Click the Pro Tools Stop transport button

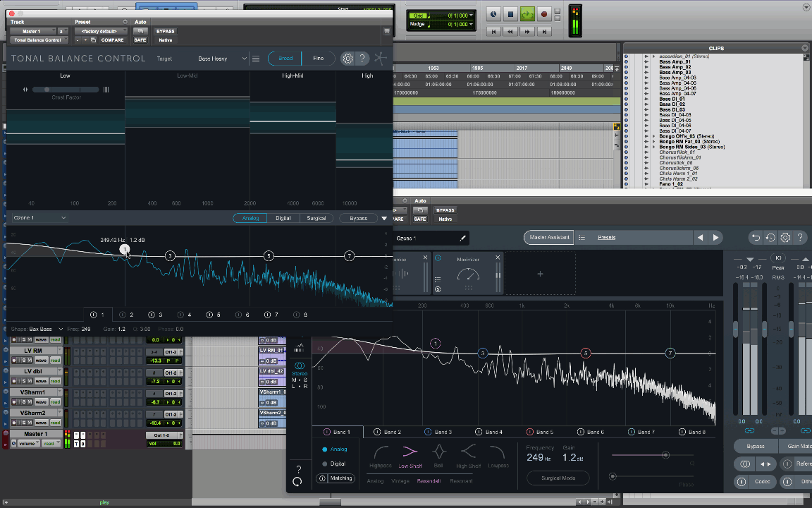[510, 14]
